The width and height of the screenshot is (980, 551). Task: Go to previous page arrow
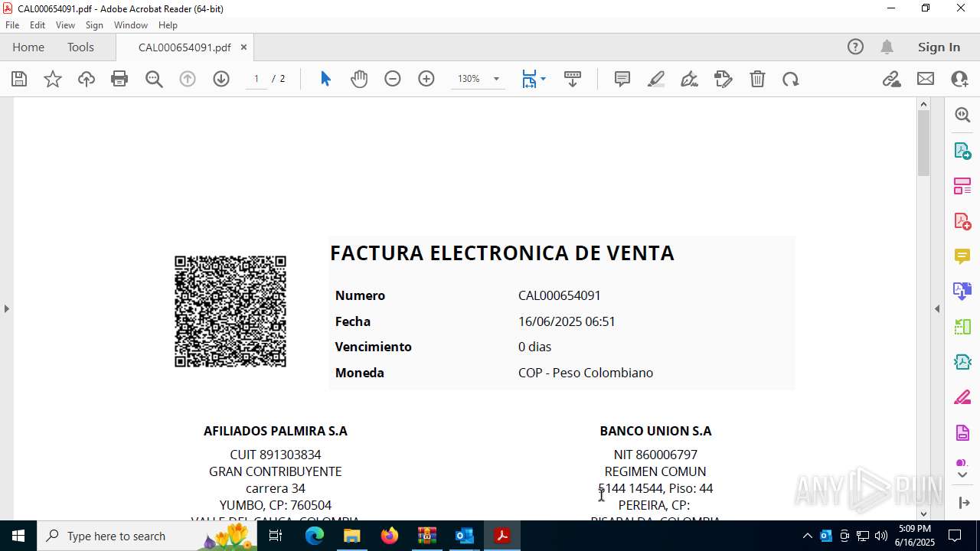(x=188, y=79)
